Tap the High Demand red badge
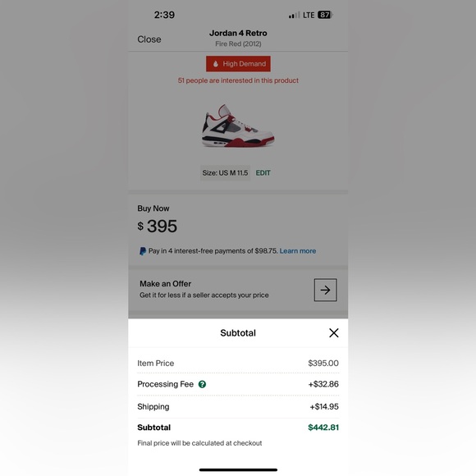 pos(238,64)
